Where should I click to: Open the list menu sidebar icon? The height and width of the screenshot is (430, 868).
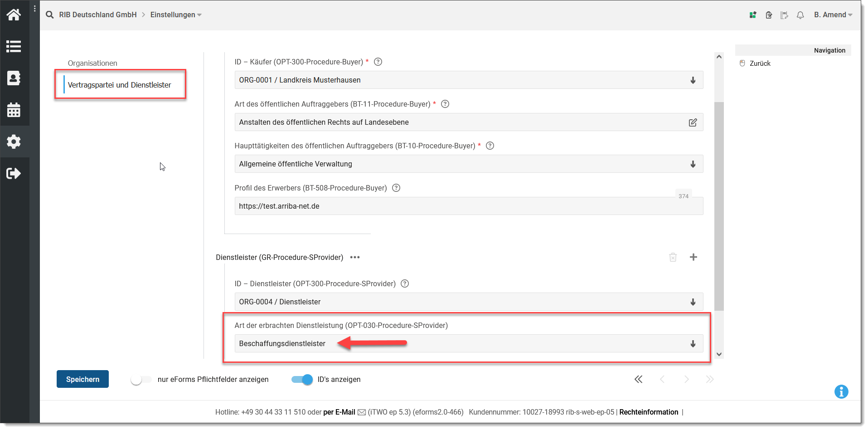click(x=14, y=46)
